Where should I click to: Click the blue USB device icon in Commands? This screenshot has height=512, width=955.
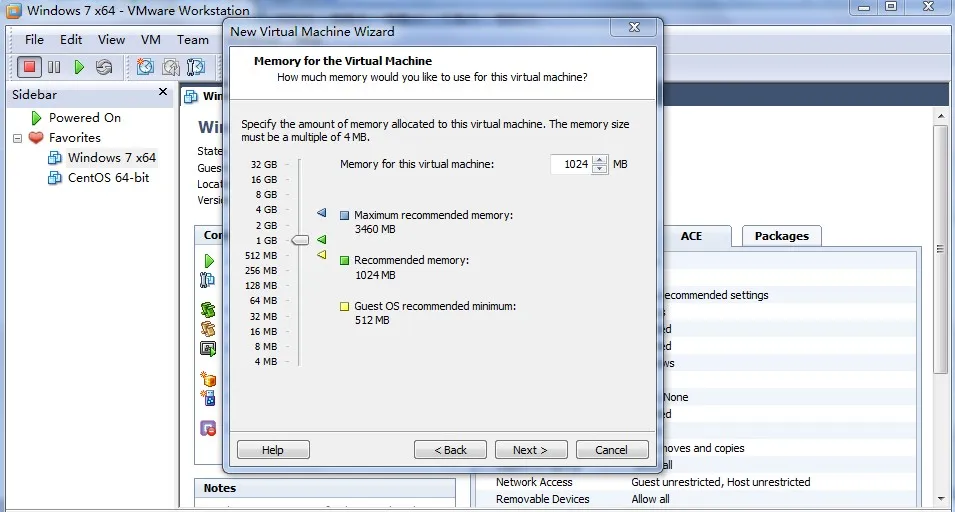tap(208, 398)
